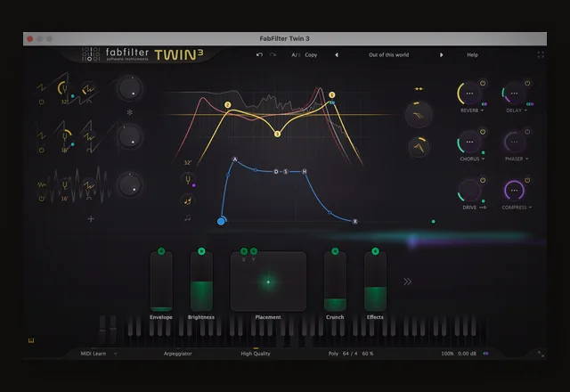Viewport: 570px width, 392px height.
Task: Select the envelope Attack point A
Action: (x=235, y=159)
